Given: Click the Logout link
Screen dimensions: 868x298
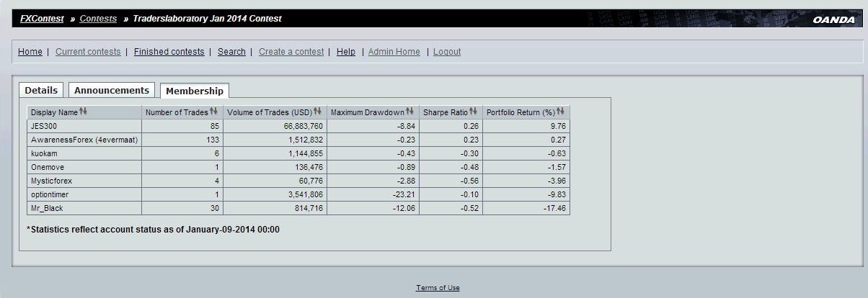Looking at the screenshot, I should point(447,52).
